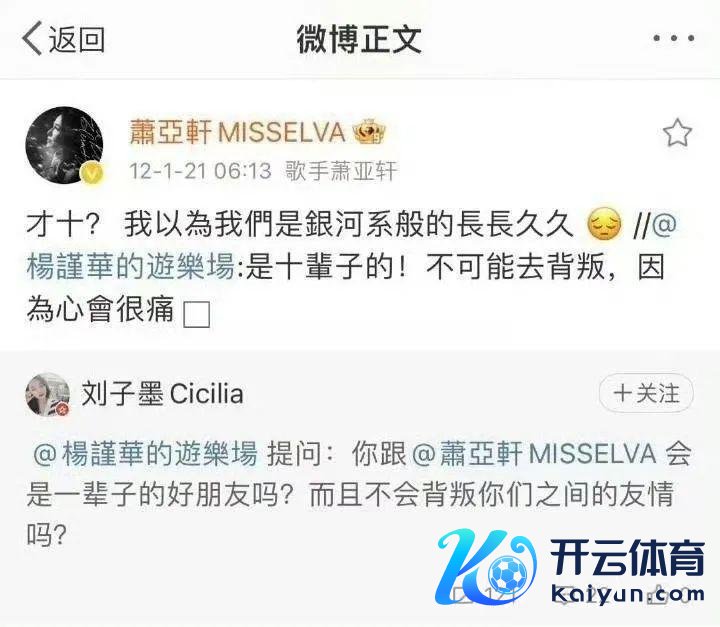The height and width of the screenshot is (627, 720).
Task: Open the @楊謹華的遊樂場 mention in the reposted question
Action: [145, 453]
